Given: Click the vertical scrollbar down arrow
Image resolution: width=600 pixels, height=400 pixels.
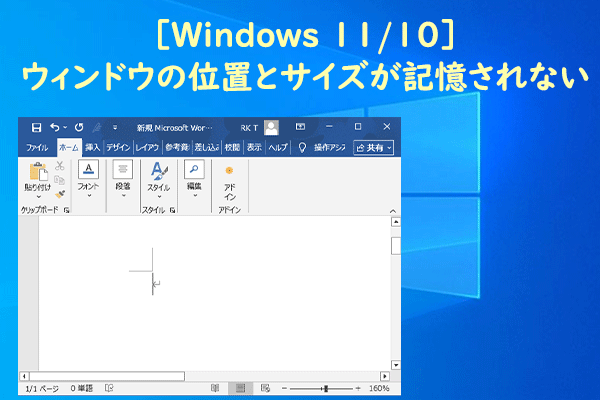Looking at the screenshot, I should 396,365.
